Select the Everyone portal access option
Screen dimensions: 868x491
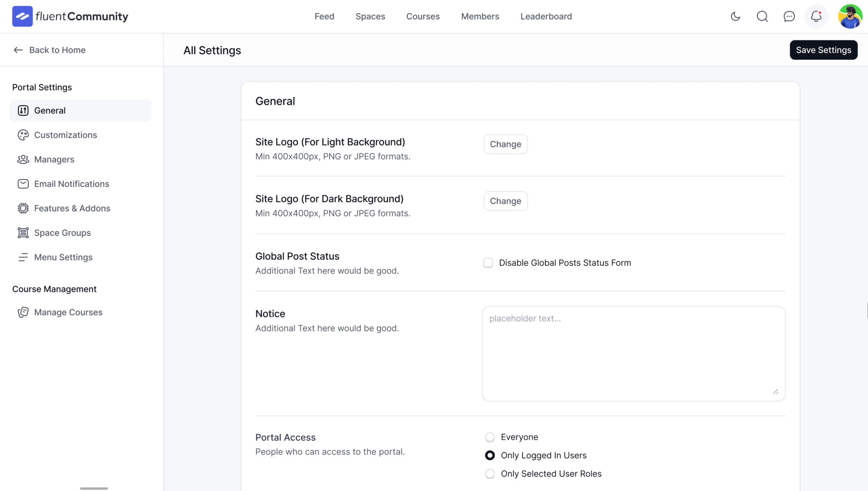[x=490, y=437]
